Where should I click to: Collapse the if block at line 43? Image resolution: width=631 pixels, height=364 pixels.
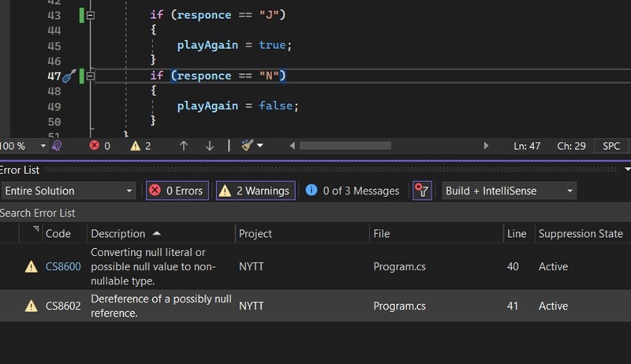pyautogui.click(x=91, y=15)
